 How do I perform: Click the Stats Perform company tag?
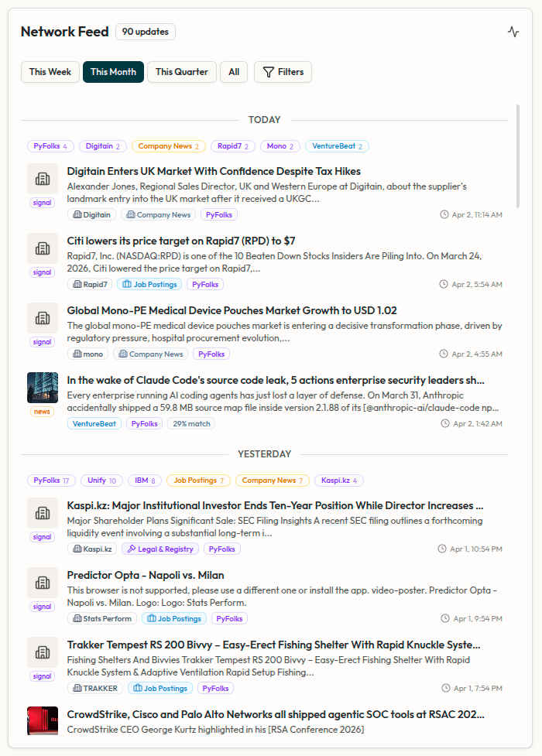pos(102,618)
